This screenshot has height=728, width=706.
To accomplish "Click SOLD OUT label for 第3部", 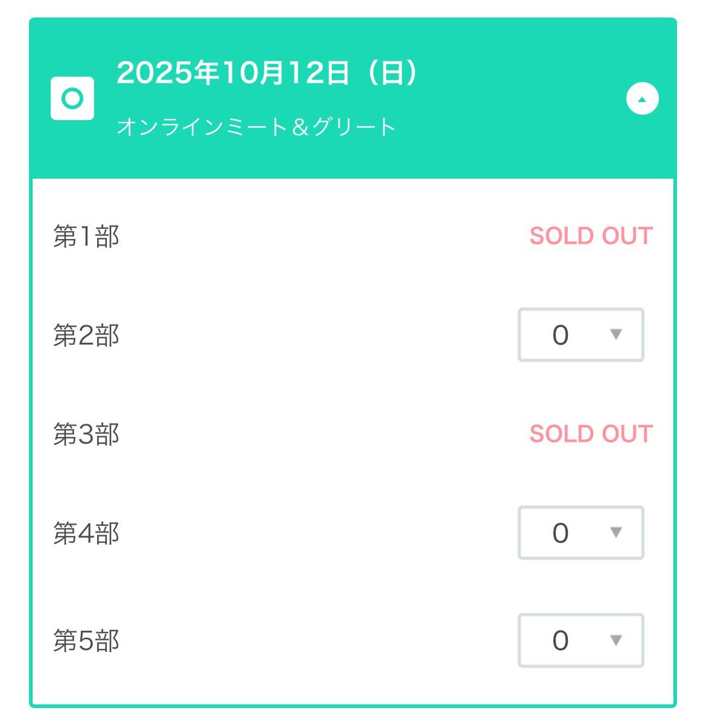I will coord(591,434).
